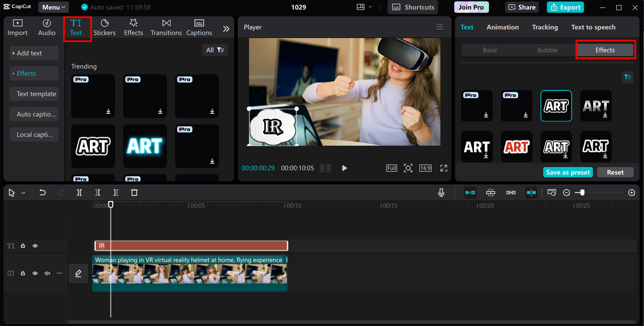Screen dimensions: 644x326
Task: Open the Effects media panel
Action: [133, 28]
